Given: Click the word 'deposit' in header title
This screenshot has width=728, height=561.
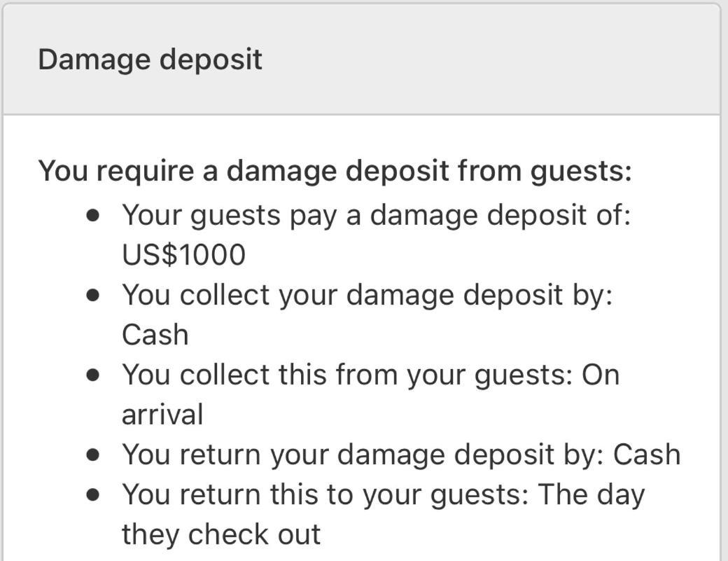Looking at the screenshot, I should [x=211, y=60].
